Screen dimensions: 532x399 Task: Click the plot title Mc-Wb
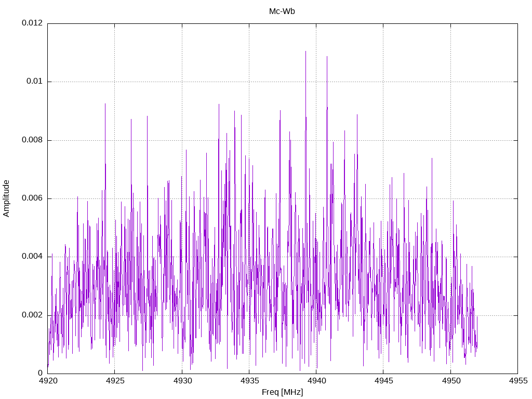click(x=282, y=11)
